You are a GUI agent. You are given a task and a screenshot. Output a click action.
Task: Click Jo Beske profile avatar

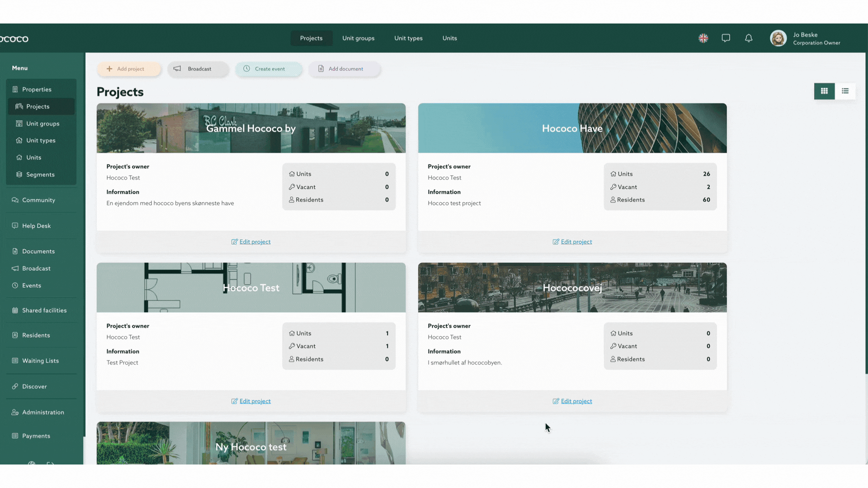point(778,38)
